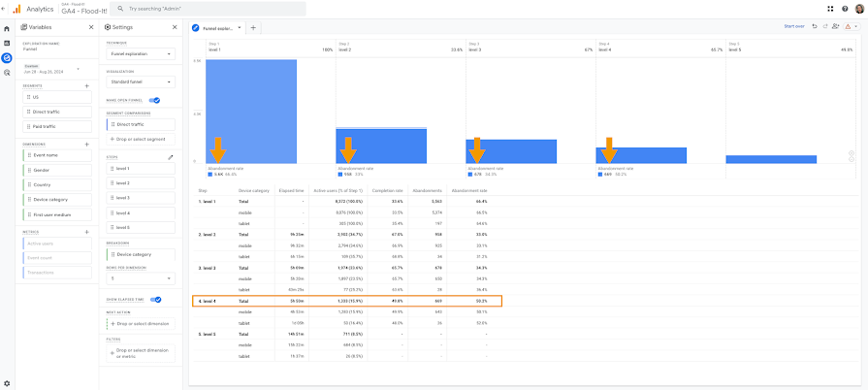
Task: Open the Technique dropdown
Action: (x=141, y=53)
